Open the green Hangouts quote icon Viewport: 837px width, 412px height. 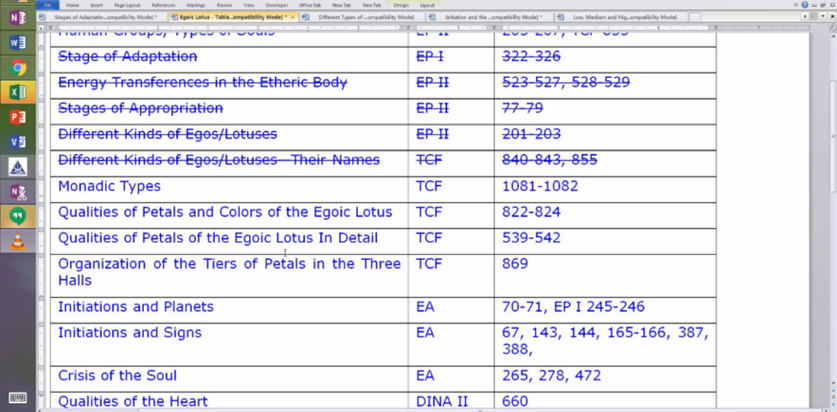[x=17, y=215]
